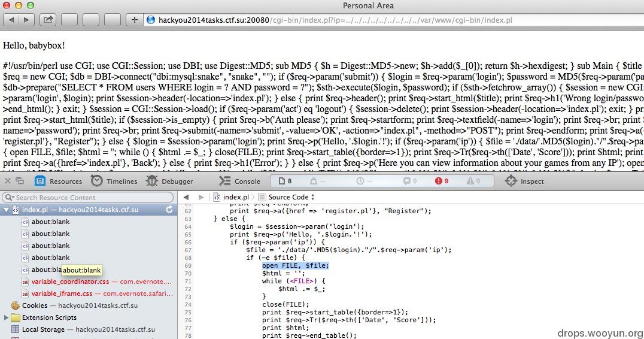Screen dimensions: 644x339
Task: Close the web inspector panel
Action: pyautogui.click(x=7, y=181)
